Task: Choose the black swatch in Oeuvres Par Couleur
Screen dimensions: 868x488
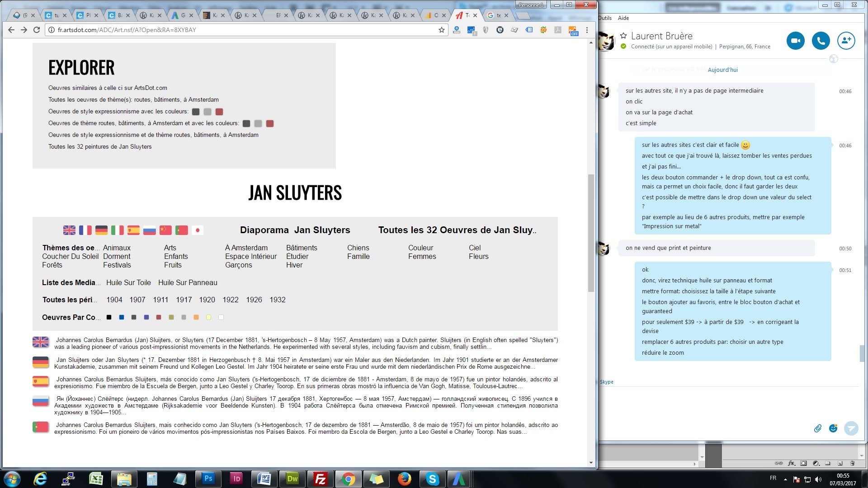Action: click(109, 317)
